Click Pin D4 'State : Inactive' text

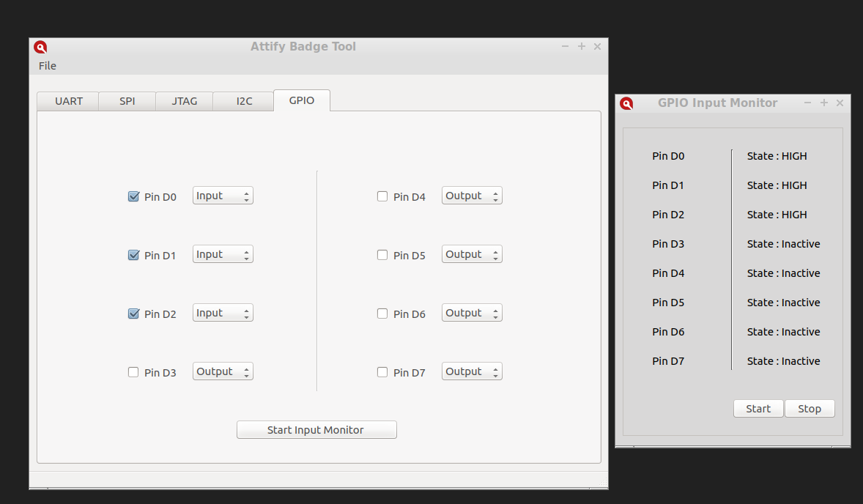(x=783, y=273)
